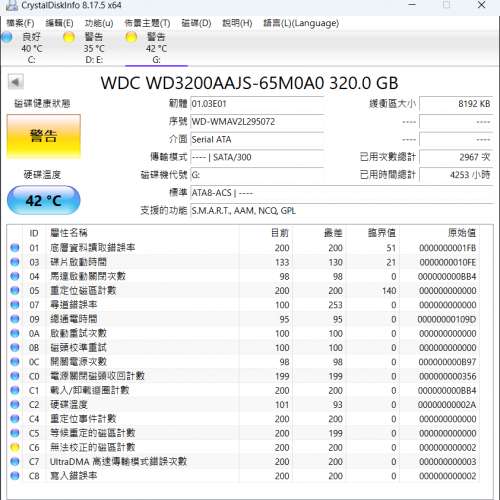This screenshot has height=500, width=500.
Task: Select the UltraDMA 高速傳輸模式錯誤次數 row
Action: (243, 462)
